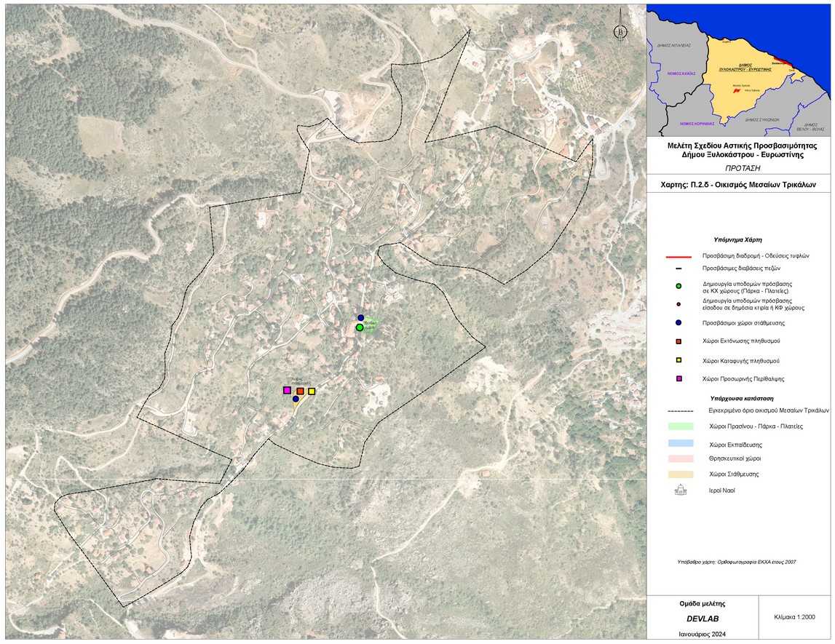
Task: Click the dashed settlement boundary legend symbol
Action: tap(680, 411)
